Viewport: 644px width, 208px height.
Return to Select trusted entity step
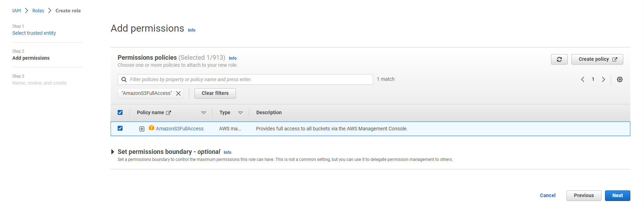click(x=34, y=33)
